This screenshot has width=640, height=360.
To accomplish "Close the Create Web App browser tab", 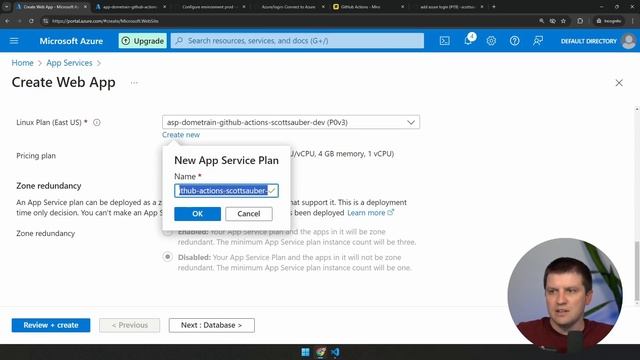I will (x=85, y=7).
